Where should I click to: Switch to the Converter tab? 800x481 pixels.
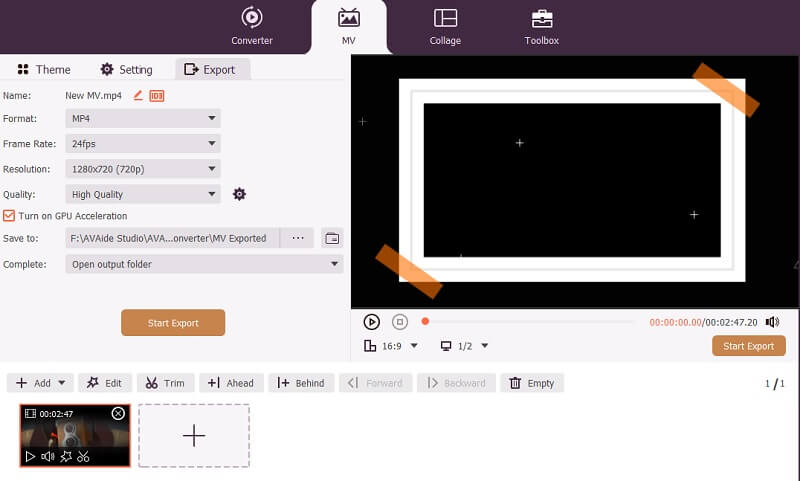tap(251, 27)
